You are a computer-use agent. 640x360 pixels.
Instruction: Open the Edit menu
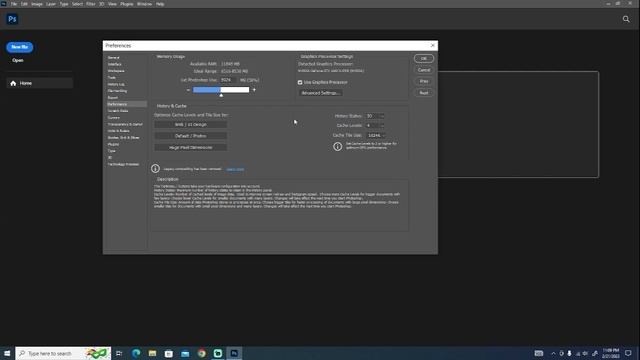pyautogui.click(x=24, y=4)
